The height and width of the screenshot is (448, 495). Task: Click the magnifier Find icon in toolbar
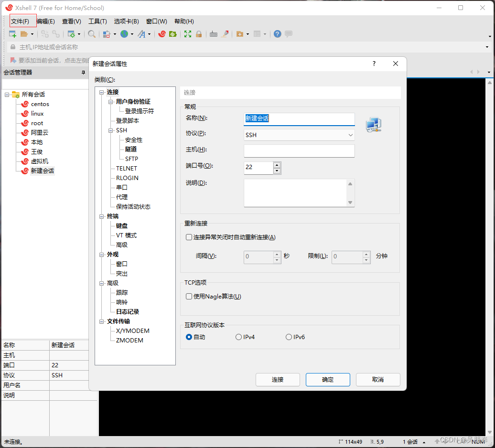point(92,34)
